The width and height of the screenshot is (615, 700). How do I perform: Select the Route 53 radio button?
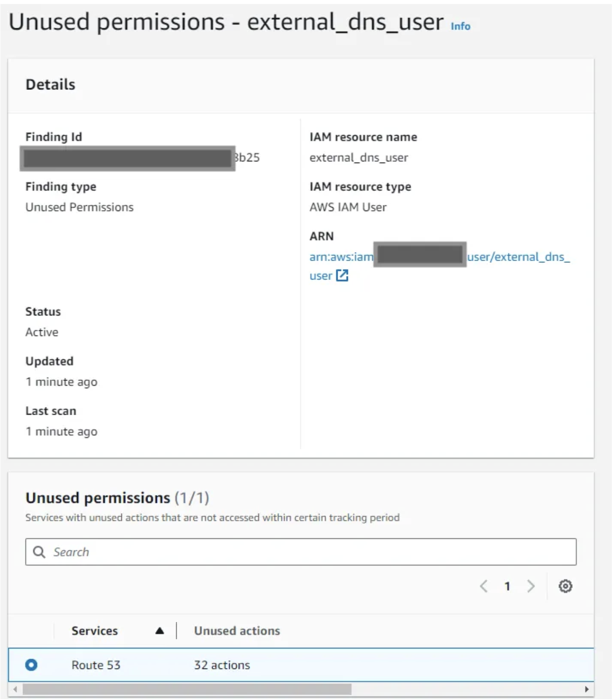click(x=31, y=665)
